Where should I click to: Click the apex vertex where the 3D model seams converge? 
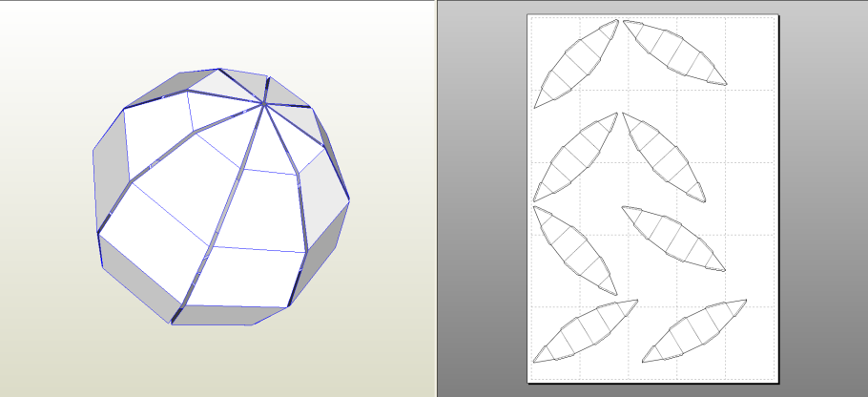pos(263,102)
